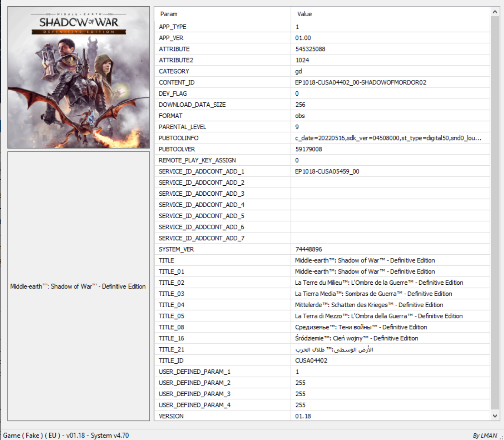Select the ATTRIBUTE value '545325088'
Viewport: 504px width, 440px height.
point(310,49)
